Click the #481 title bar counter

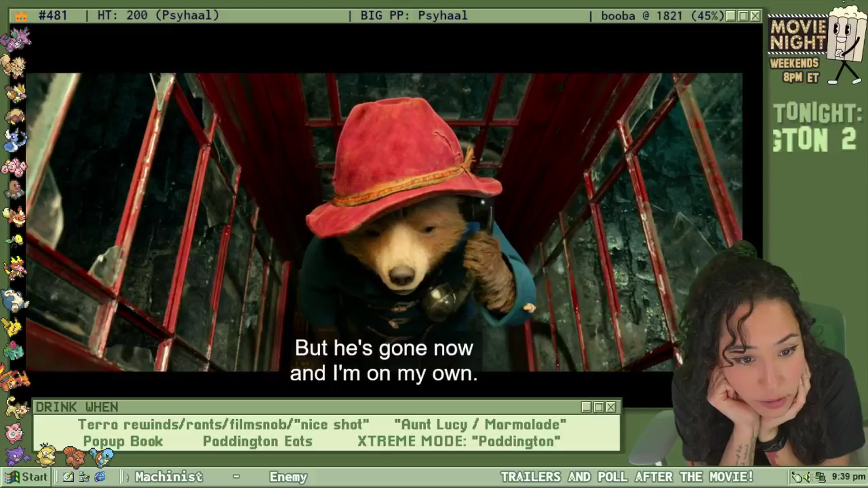pos(53,15)
